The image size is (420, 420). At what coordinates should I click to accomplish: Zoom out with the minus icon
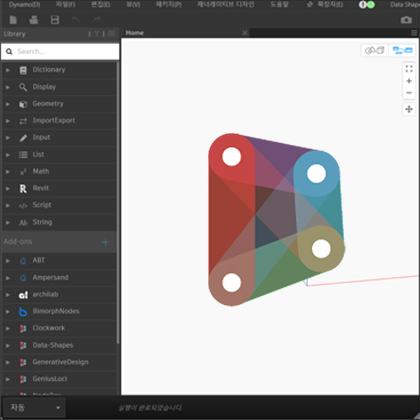pyautogui.click(x=409, y=93)
